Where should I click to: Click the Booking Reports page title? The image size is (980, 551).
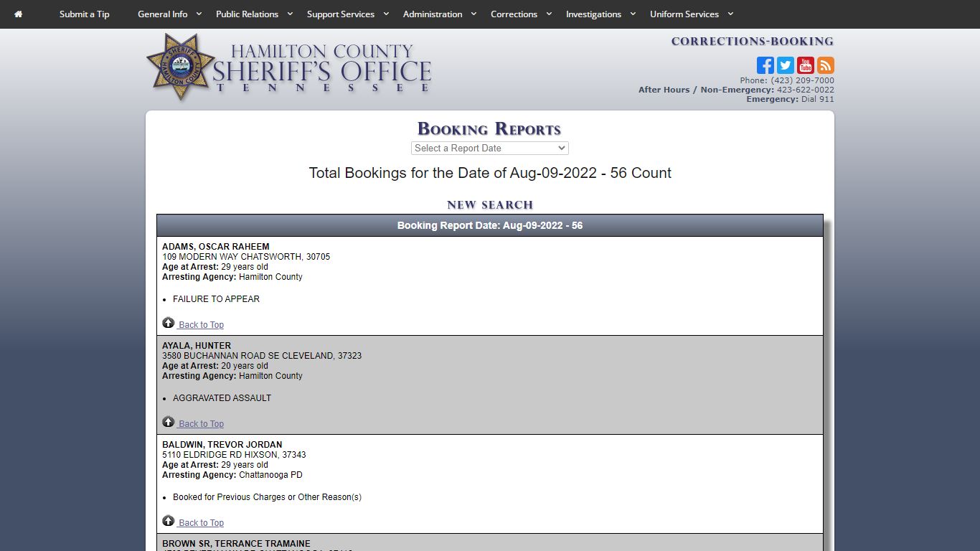(x=489, y=129)
